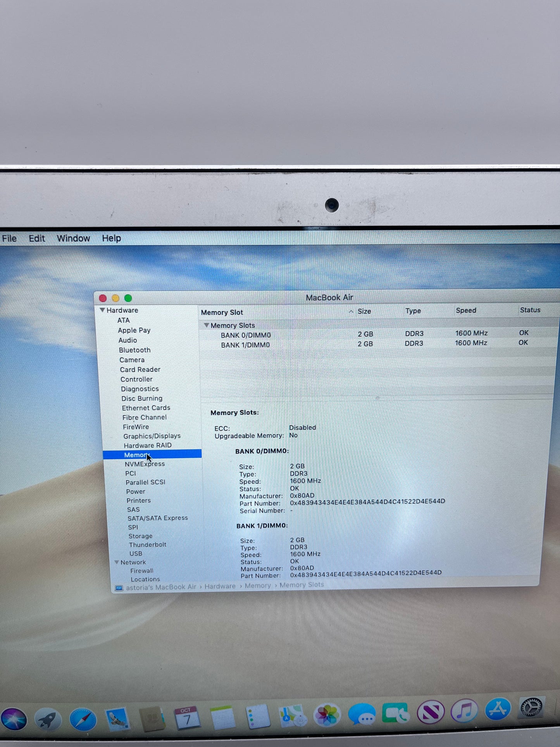Viewport: 560px width, 747px height.
Task: Select Parallel SCSI in the sidebar
Action: [145, 482]
